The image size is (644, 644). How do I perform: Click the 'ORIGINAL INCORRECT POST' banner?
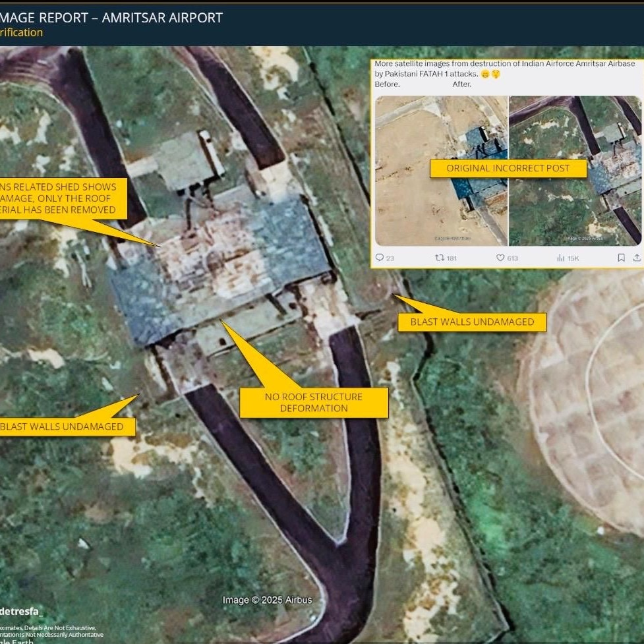pyautogui.click(x=508, y=168)
